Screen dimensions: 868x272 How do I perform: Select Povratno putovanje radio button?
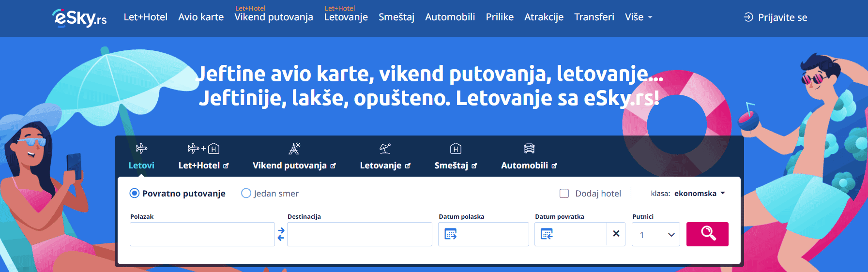pos(135,194)
